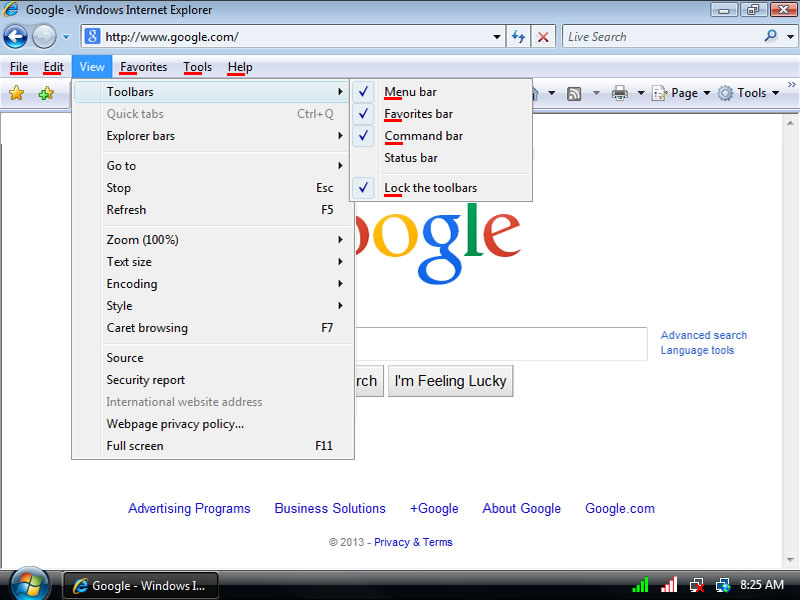Click the I'm Feeling Lucky button

tap(450, 380)
